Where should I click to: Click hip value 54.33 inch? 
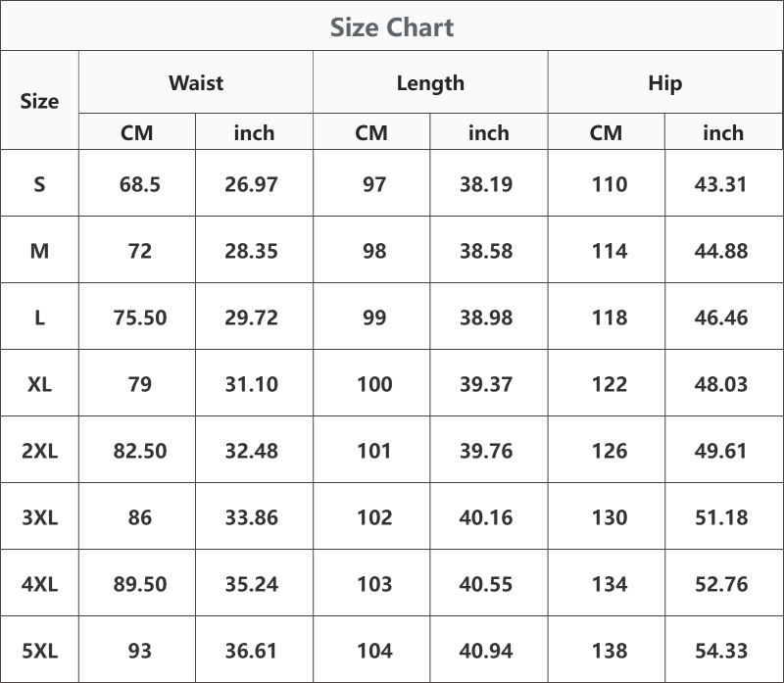coord(721,651)
